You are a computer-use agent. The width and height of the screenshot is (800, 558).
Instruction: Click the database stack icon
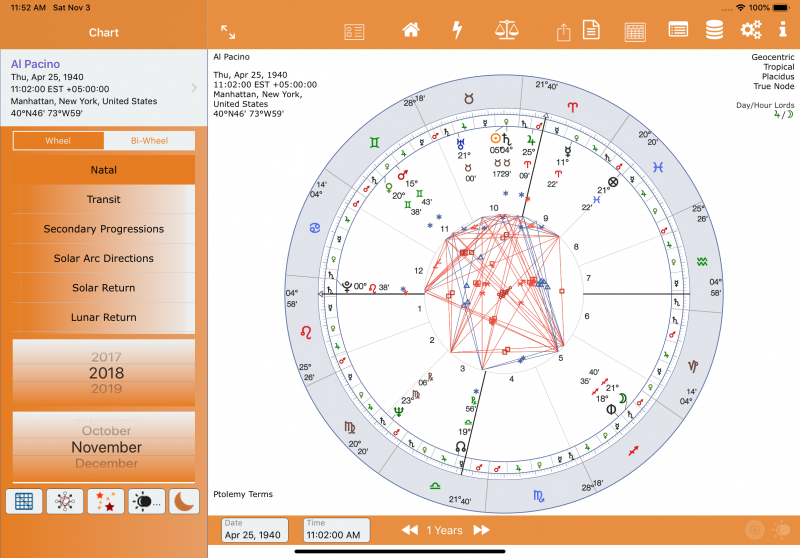click(714, 30)
